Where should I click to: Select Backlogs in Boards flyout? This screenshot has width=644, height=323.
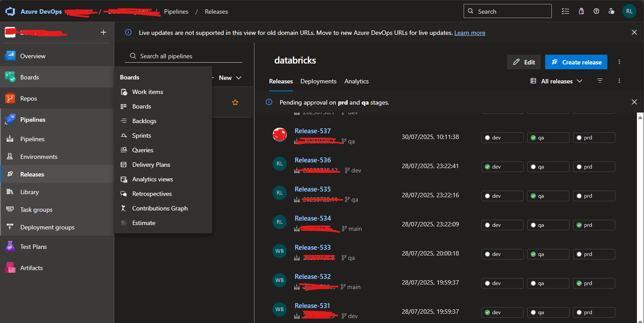[163, 121]
